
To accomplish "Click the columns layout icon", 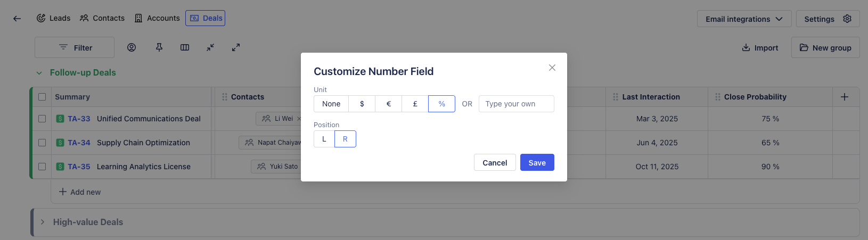I will [x=185, y=47].
